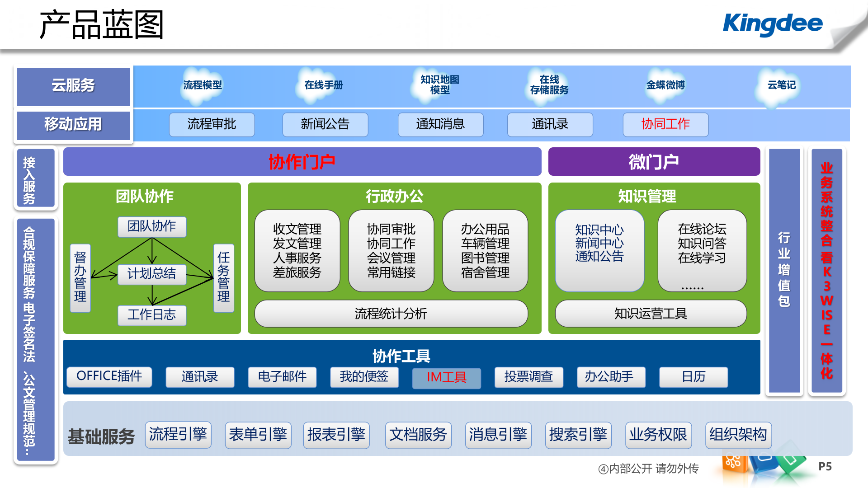Switch to the 协作门户 portal tab
The width and height of the screenshot is (868, 488).
tap(302, 161)
